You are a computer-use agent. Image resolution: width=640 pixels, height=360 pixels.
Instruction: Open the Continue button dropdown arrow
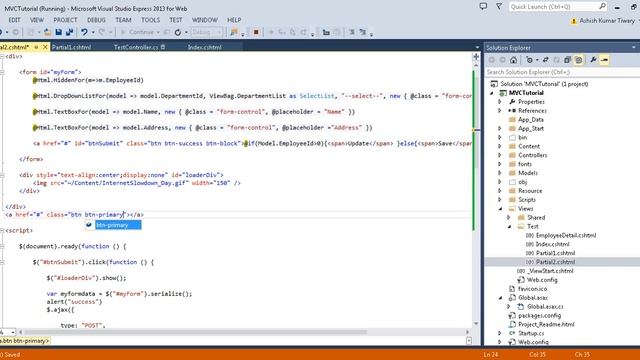coord(158,32)
